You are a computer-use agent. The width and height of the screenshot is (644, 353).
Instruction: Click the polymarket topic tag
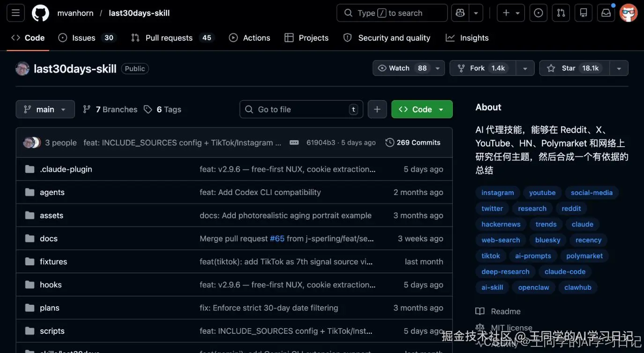(x=584, y=255)
